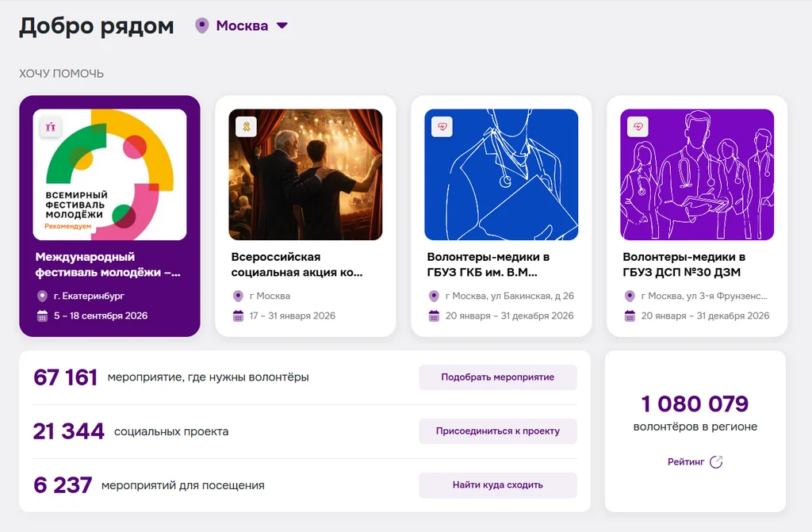Click the ribbon badge icon on theater card

coord(247,127)
